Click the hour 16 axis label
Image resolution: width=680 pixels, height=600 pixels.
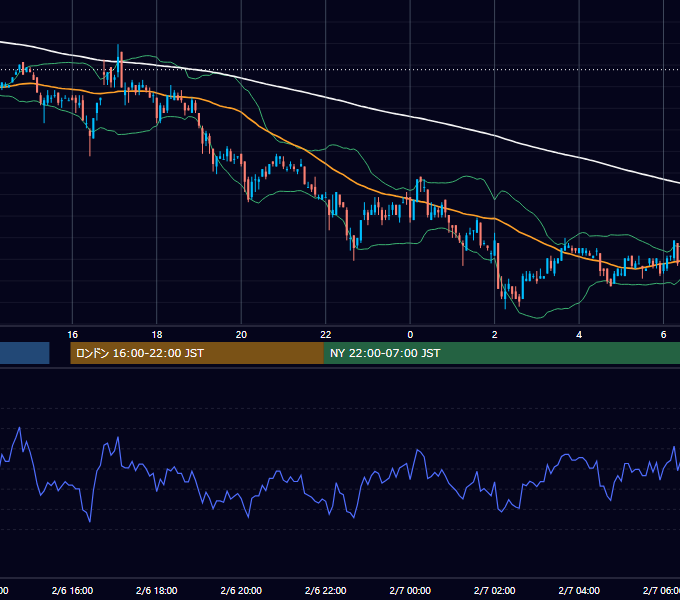72,334
